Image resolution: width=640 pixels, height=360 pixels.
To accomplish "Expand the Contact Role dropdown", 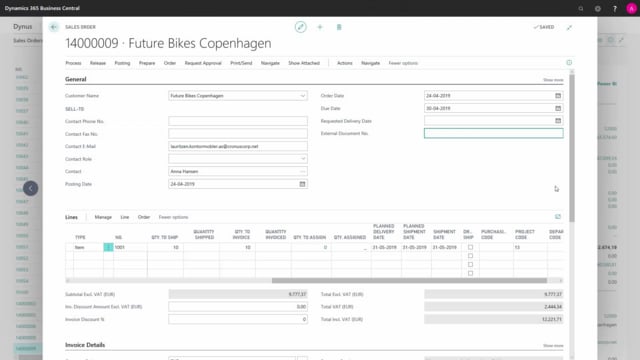I will click(x=302, y=159).
